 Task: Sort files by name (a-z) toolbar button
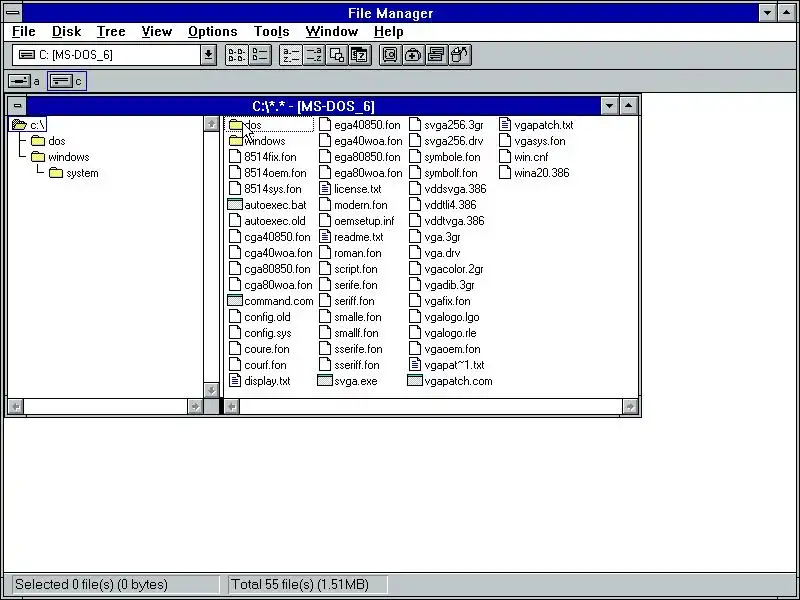[x=291, y=55]
